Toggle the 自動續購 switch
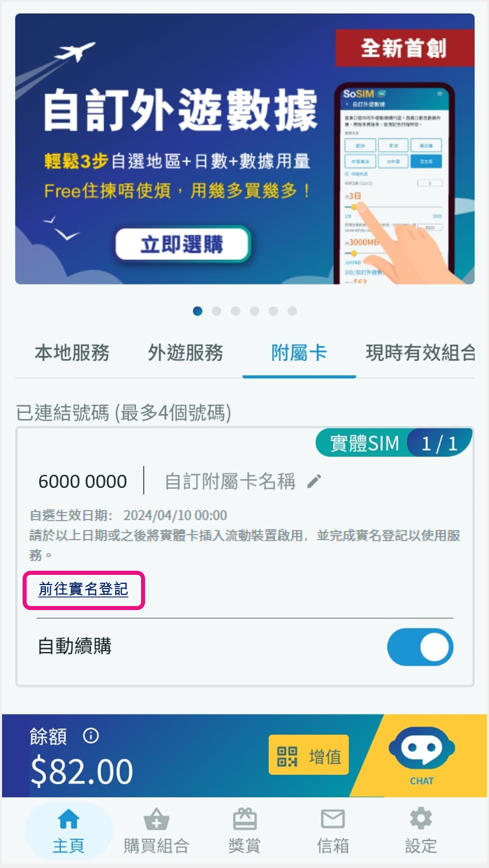489x868 pixels. (x=420, y=647)
